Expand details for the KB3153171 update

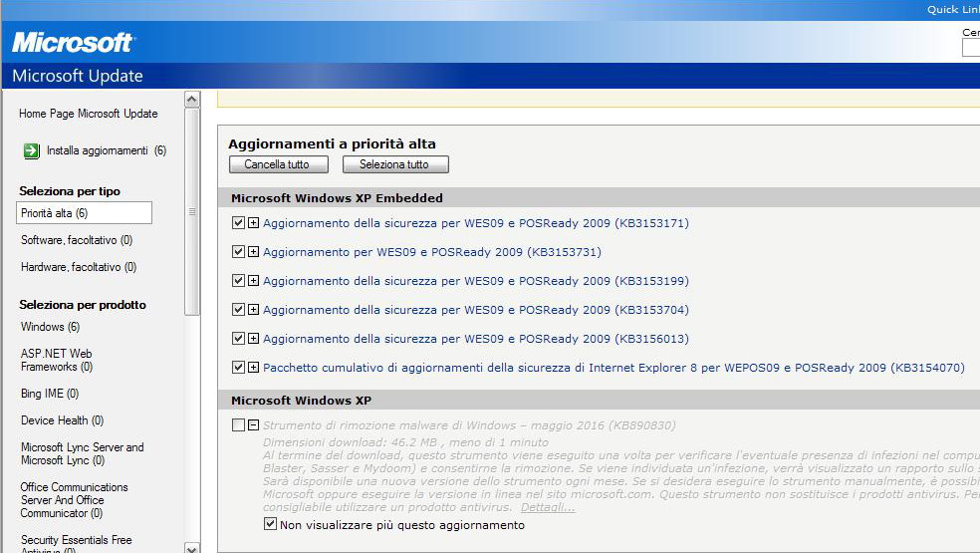(253, 223)
